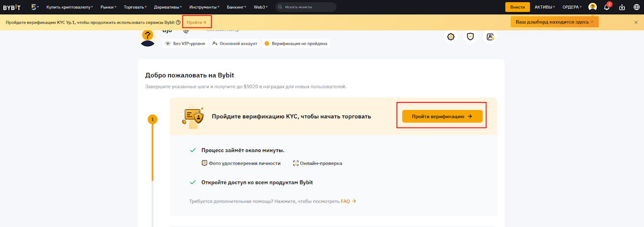Open the profile avatar in the header
This screenshot has height=227, width=644.
592,7
